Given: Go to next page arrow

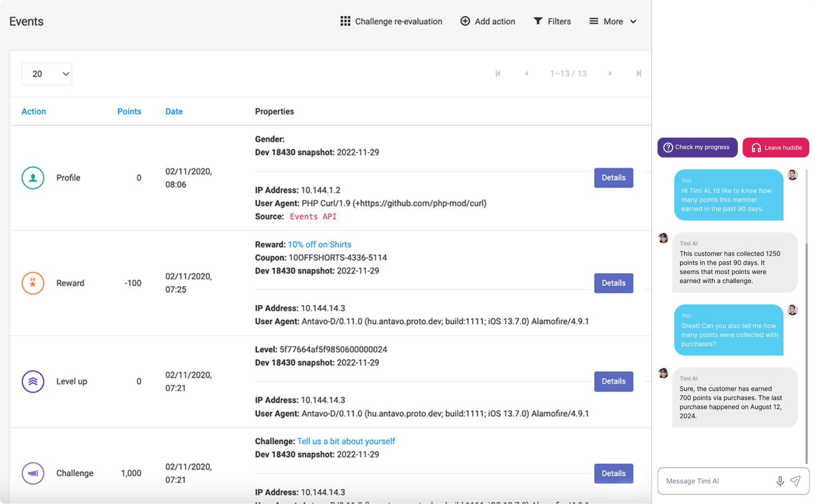Looking at the screenshot, I should click(x=610, y=73).
